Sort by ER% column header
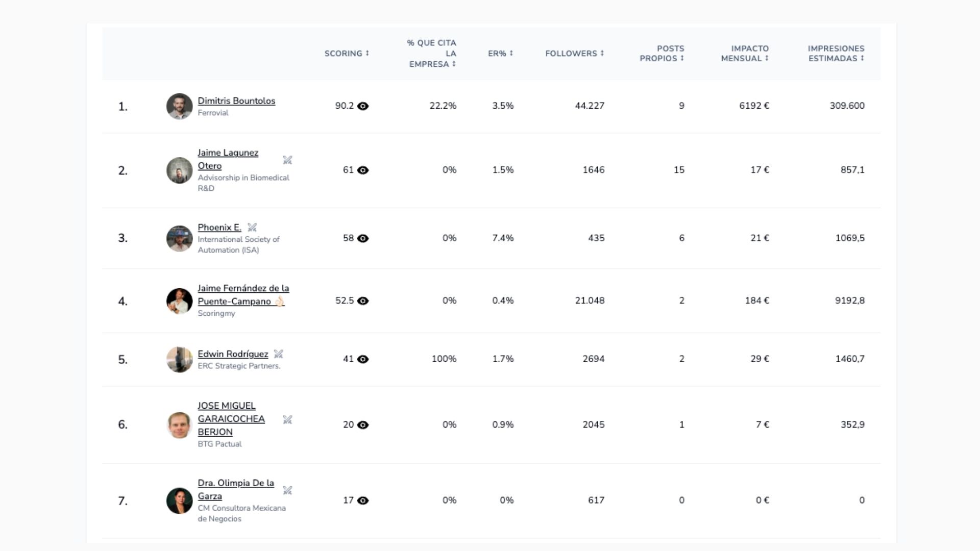 [500, 54]
